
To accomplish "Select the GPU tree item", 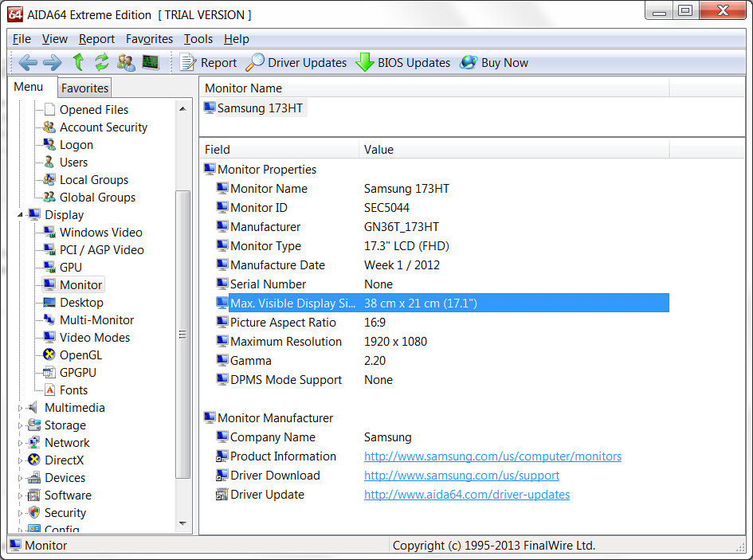I will pyautogui.click(x=71, y=268).
